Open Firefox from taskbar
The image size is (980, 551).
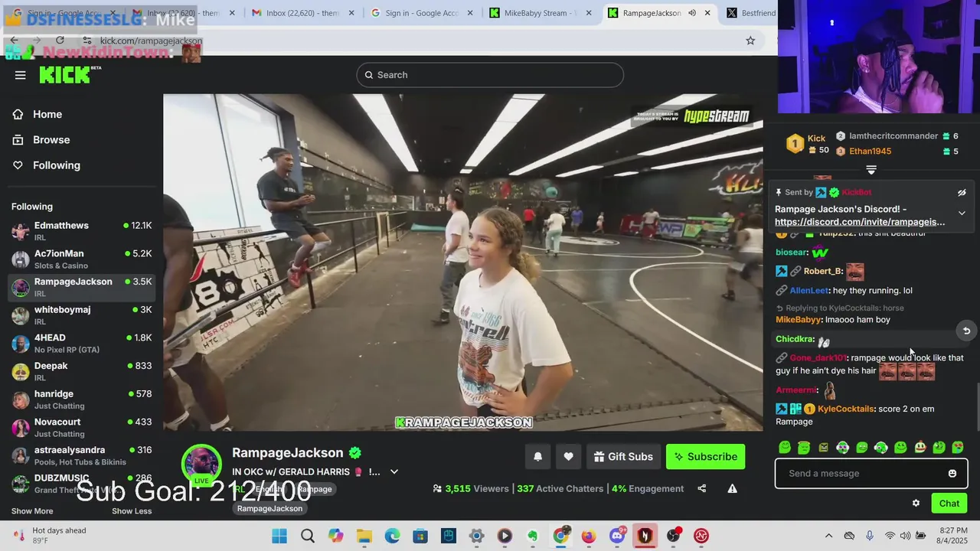(x=589, y=536)
